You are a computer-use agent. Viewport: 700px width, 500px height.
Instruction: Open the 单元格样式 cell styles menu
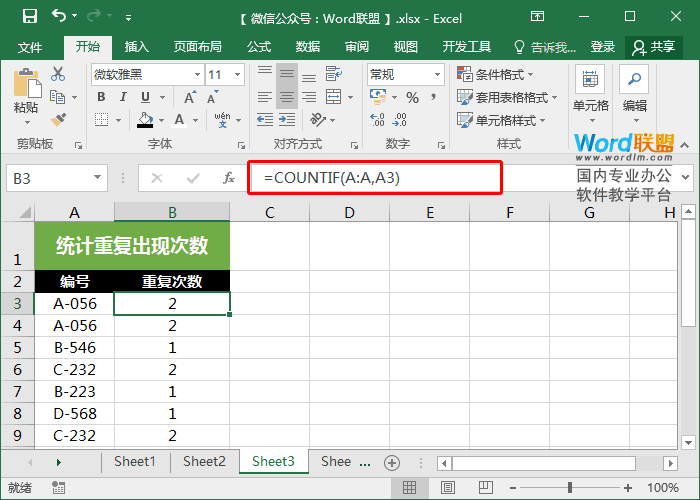[501, 120]
